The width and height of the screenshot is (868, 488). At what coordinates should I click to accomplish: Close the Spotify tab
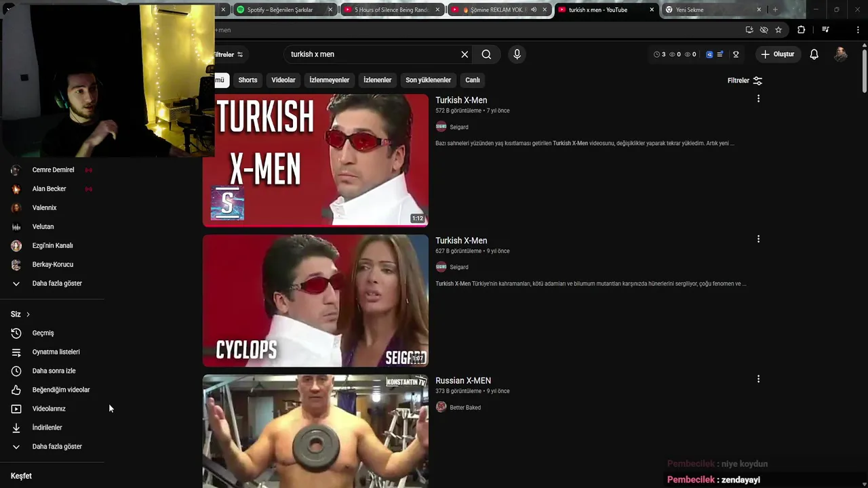(330, 10)
